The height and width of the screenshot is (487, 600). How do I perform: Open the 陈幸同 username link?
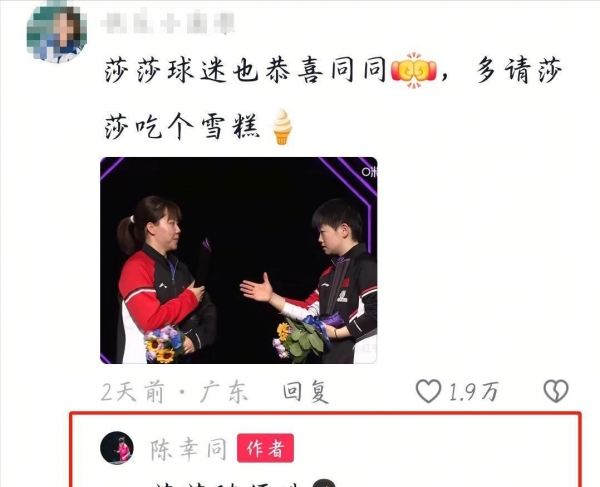pos(188,449)
